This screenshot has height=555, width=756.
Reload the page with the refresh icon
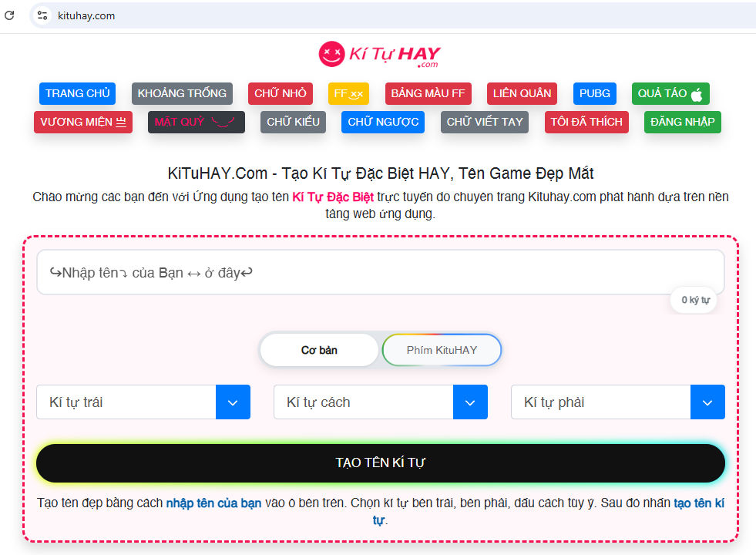(9, 15)
